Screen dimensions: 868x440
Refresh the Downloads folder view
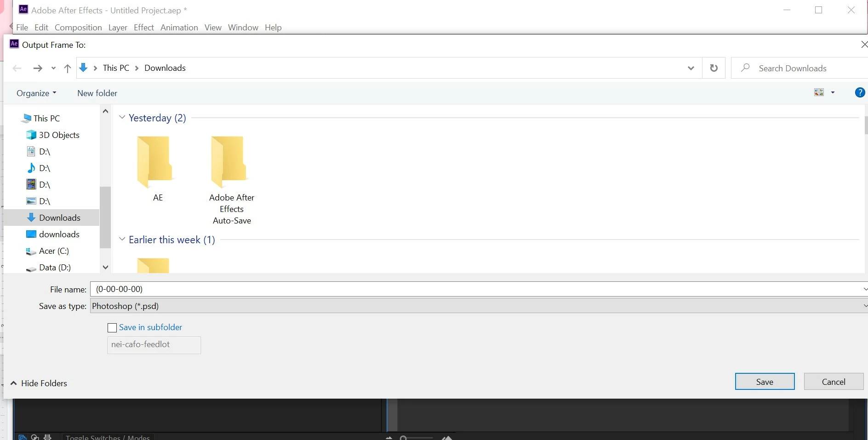714,68
